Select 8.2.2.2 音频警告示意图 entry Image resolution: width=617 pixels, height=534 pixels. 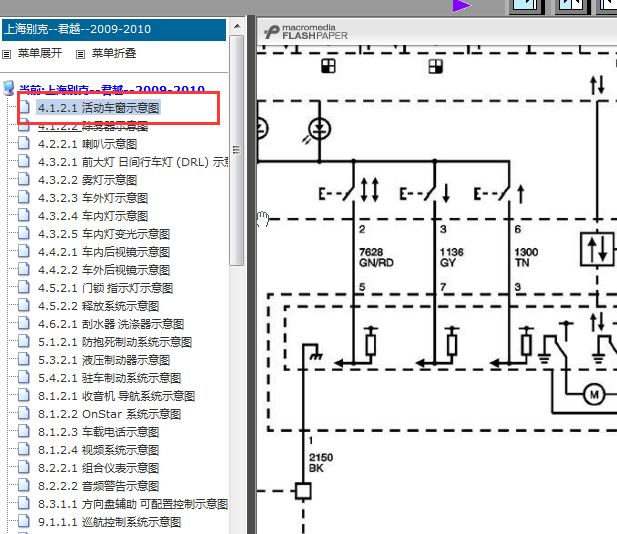[x=98, y=486]
